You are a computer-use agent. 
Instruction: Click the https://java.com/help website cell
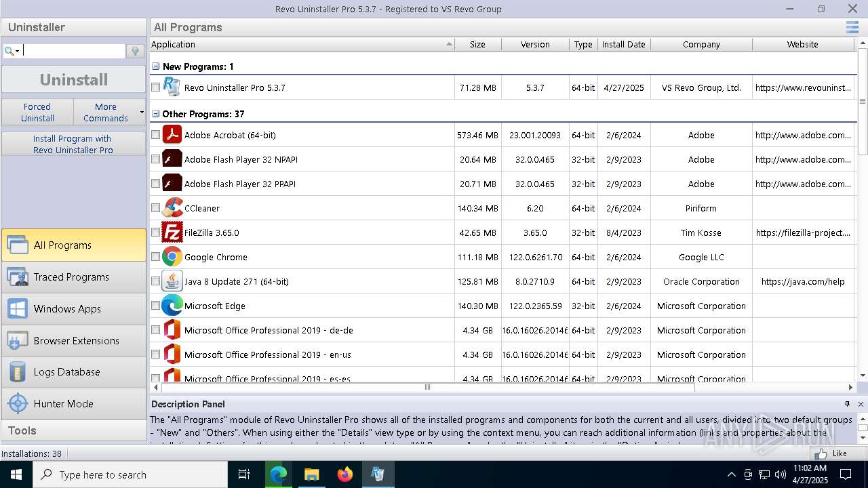(803, 281)
